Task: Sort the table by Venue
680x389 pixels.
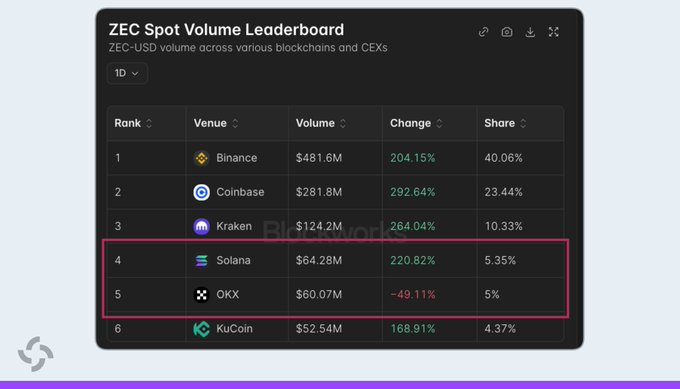Action: tap(235, 124)
